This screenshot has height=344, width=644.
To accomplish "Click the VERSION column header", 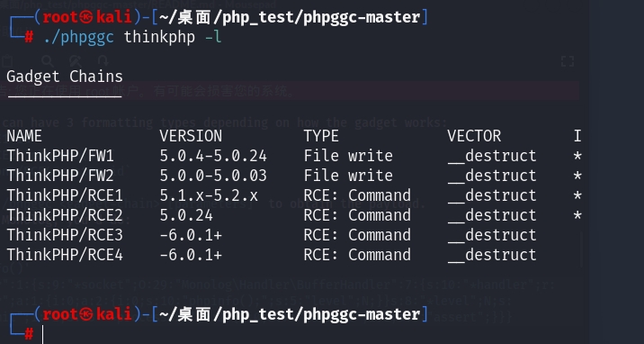I will (x=191, y=136).
